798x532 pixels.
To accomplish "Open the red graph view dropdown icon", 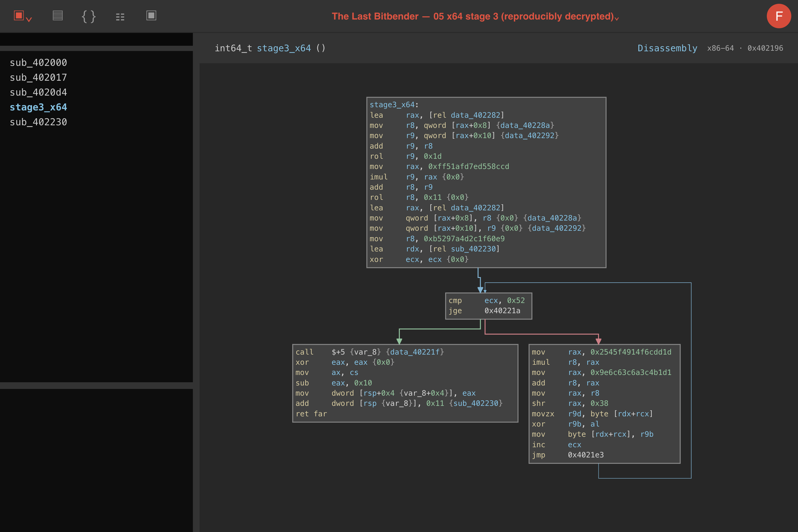I will click(x=23, y=16).
